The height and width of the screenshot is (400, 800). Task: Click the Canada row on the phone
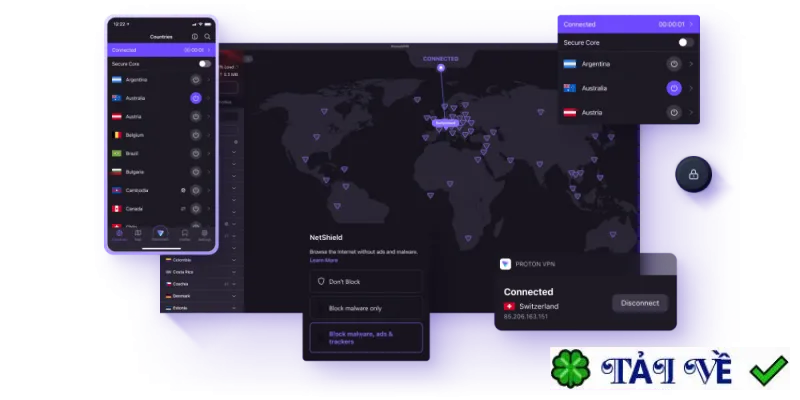point(161,209)
